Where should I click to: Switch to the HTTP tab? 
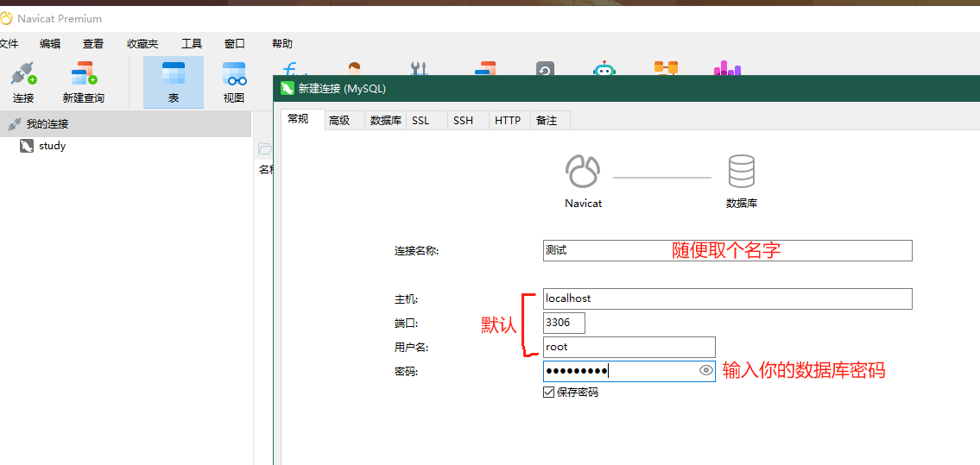click(x=508, y=121)
